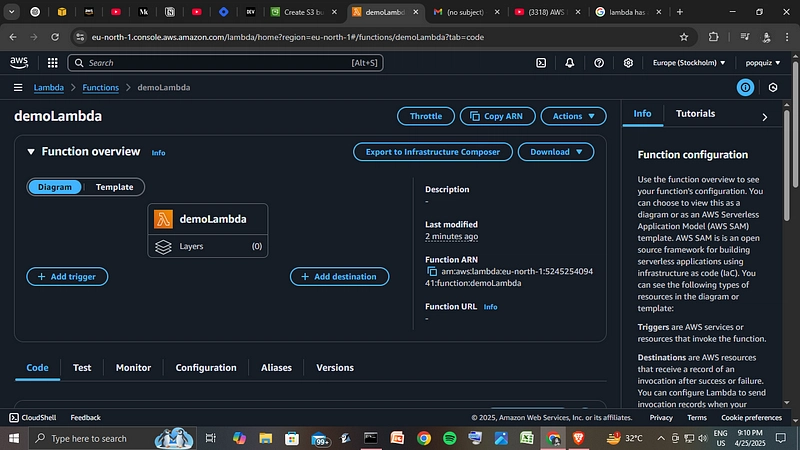
Task: Open the browser tab search dropdown
Action: pyautogui.click(x=11, y=12)
